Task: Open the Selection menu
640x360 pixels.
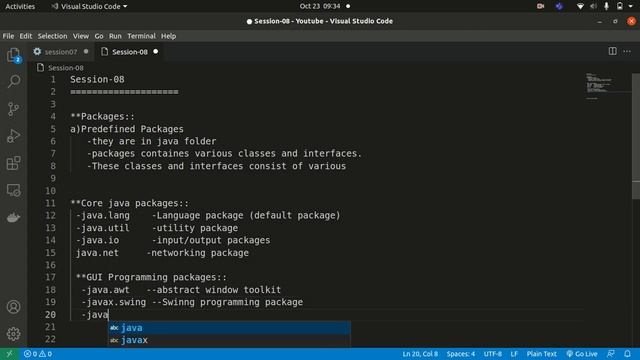Action: tap(52, 36)
